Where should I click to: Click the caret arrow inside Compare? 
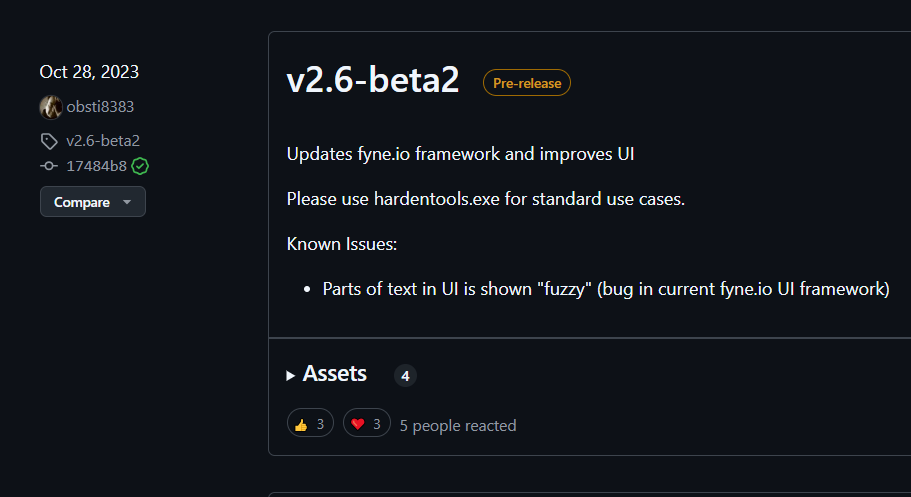(126, 202)
